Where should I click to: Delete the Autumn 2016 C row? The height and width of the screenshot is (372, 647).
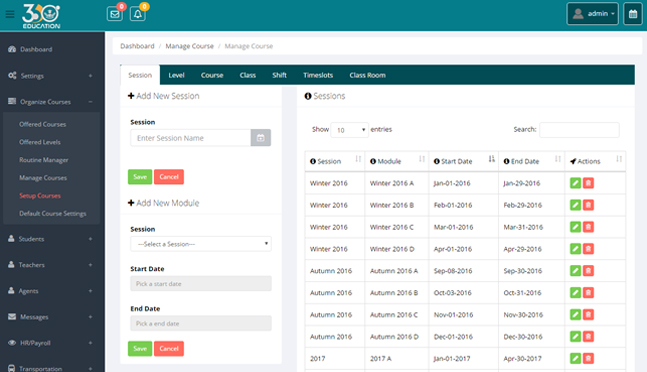[x=588, y=315]
